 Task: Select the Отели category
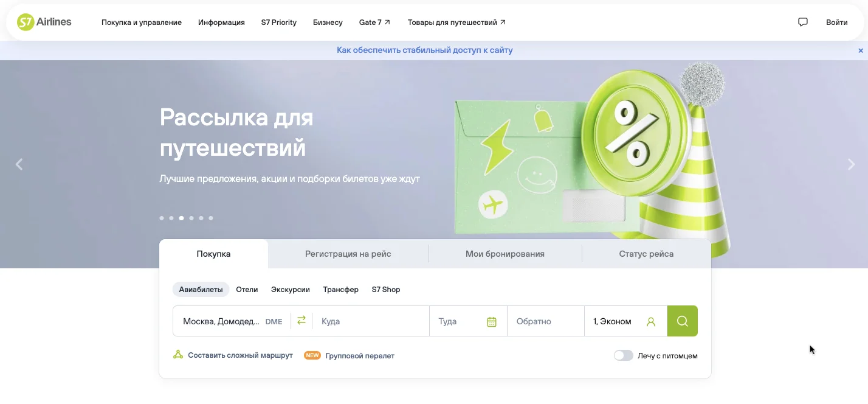click(247, 290)
